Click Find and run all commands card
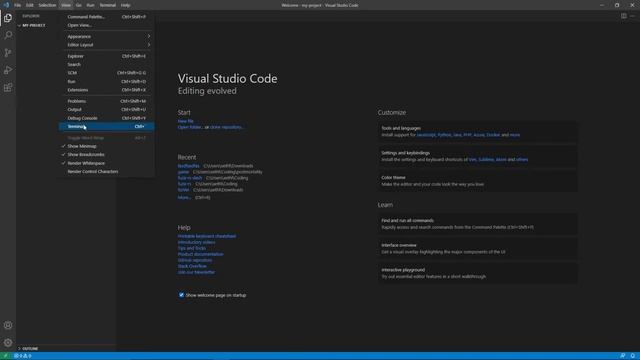This screenshot has width=640, height=360. (478, 224)
